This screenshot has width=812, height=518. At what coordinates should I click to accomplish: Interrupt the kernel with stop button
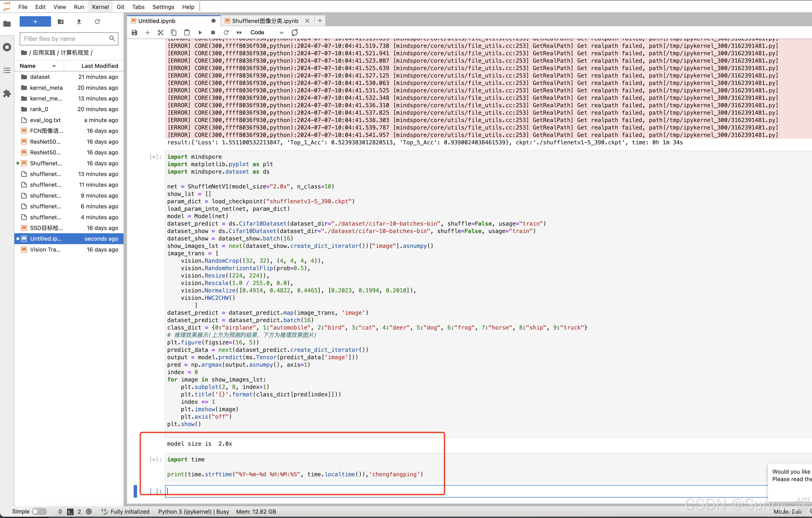coord(213,32)
